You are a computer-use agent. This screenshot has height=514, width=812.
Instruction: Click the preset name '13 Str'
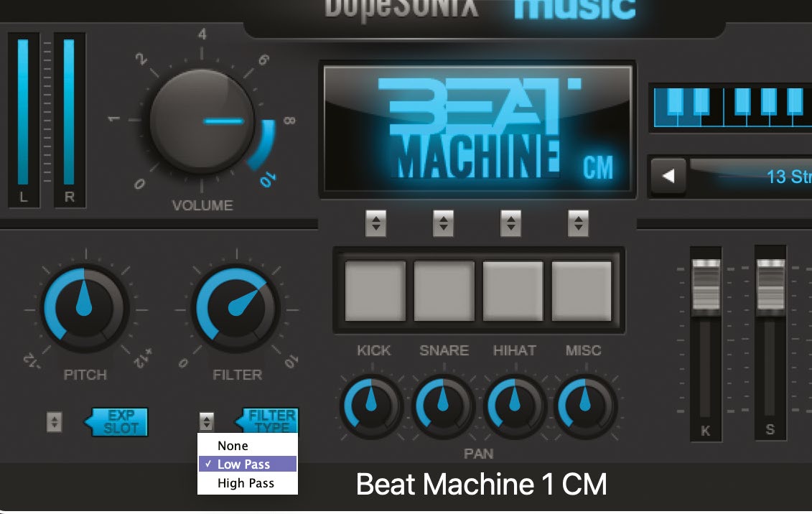789,177
